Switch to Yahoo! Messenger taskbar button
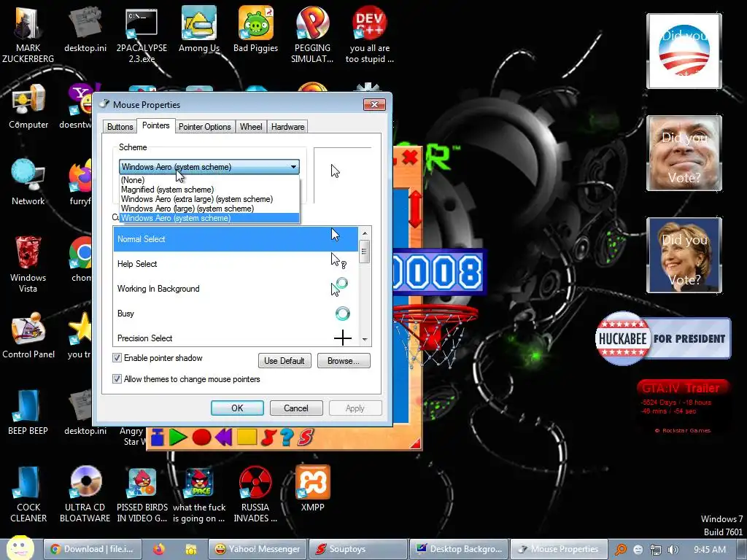This screenshot has width=747, height=560. click(258, 550)
